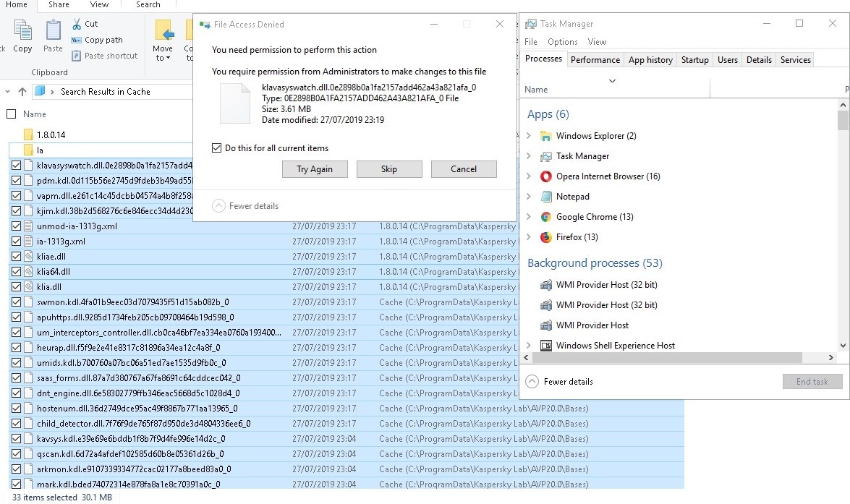850x504 pixels.
Task: Select the Firefox process icon
Action: [x=546, y=237]
